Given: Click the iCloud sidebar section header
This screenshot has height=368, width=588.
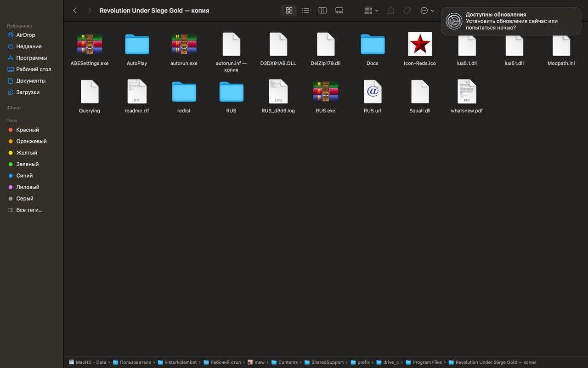Looking at the screenshot, I should pyautogui.click(x=13, y=108).
